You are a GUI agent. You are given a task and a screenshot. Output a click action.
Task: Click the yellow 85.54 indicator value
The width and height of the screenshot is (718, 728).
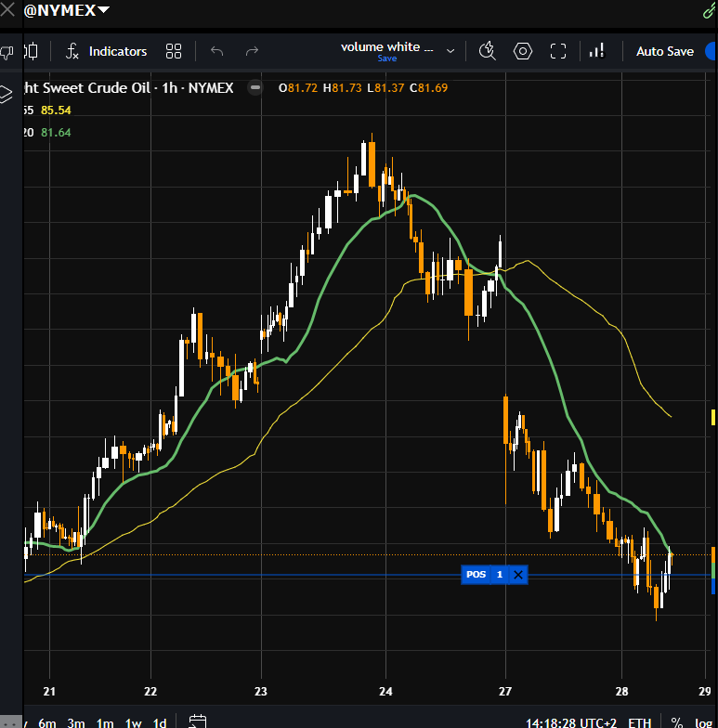click(56, 110)
